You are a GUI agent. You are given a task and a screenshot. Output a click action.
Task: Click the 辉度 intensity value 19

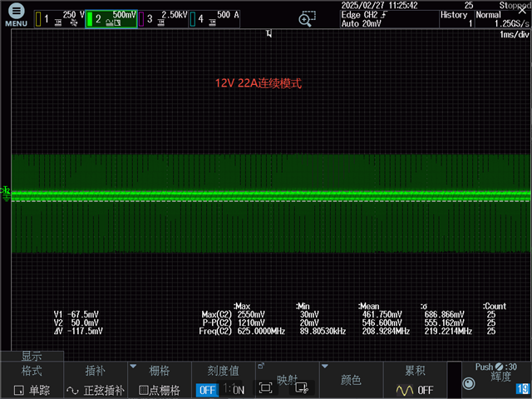click(x=523, y=389)
